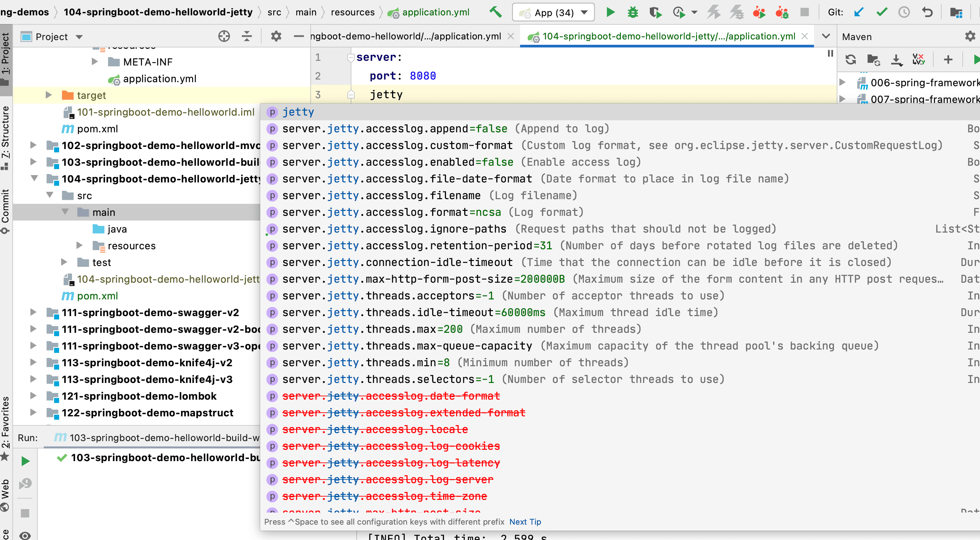Switch to the helloworld application.yml tab
The width and height of the screenshot is (980, 540).
pos(405,36)
